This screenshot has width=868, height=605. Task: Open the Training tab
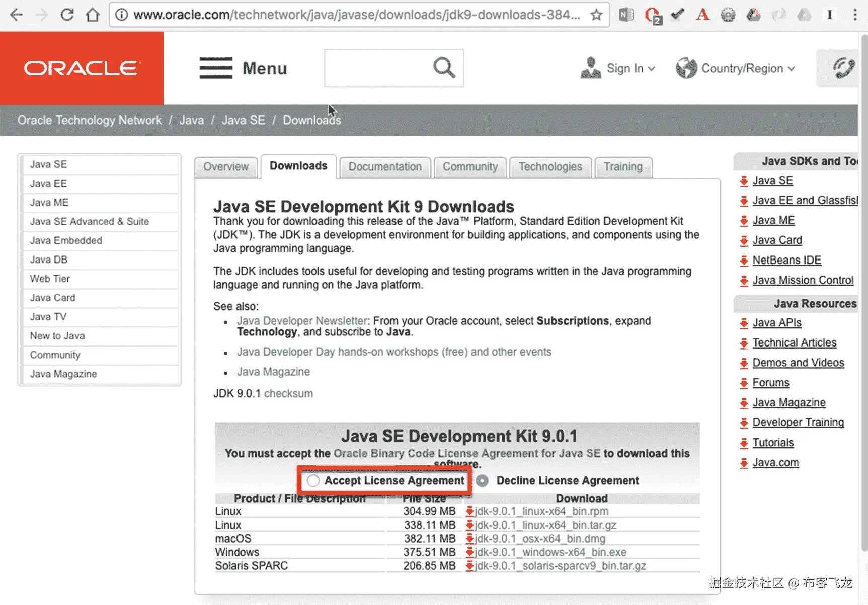(623, 167)
